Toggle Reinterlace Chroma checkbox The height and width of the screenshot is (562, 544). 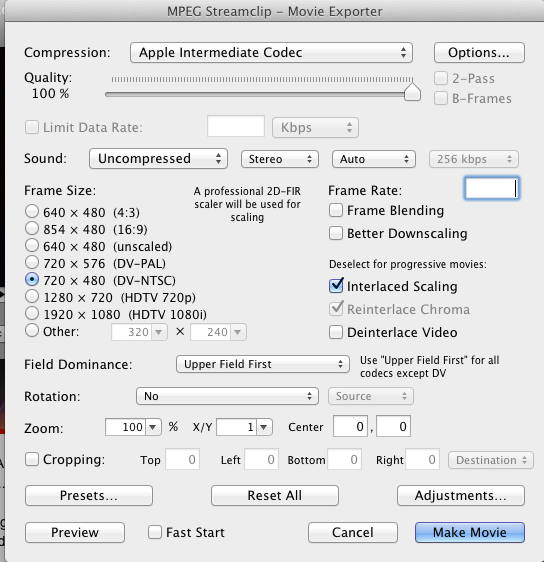[336, 309]
